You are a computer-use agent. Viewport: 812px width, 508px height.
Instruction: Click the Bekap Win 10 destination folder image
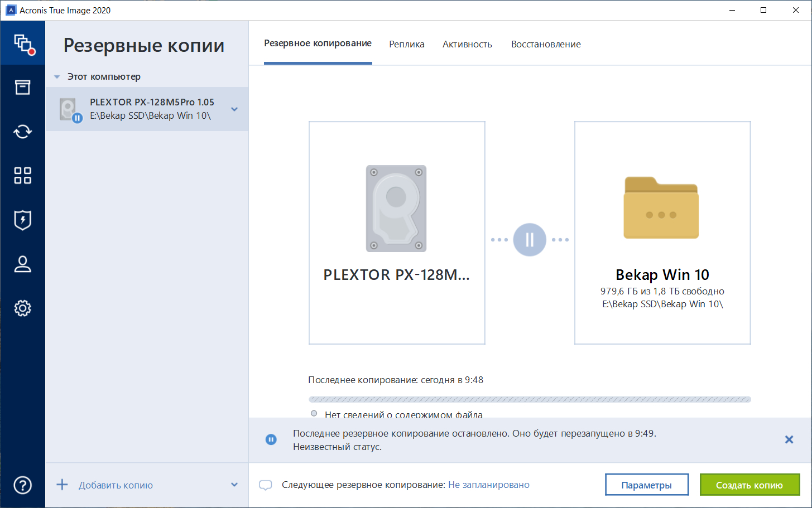click(x=661, y=207)
